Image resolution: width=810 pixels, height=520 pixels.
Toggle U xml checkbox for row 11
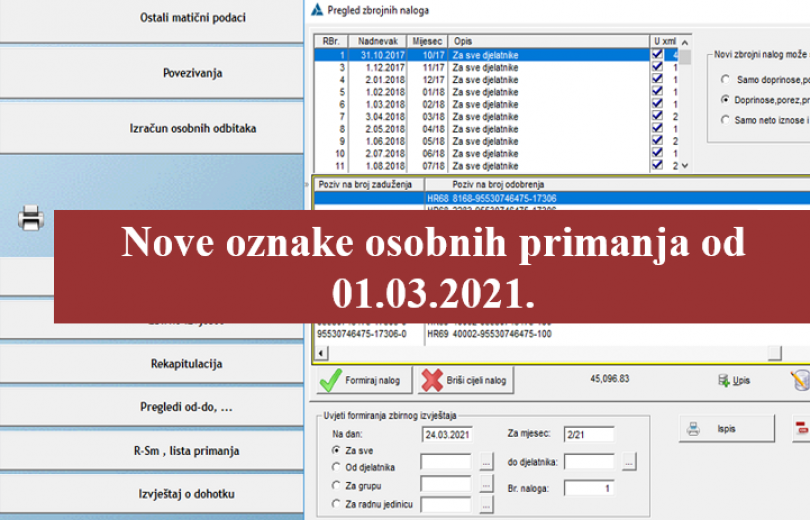coord(657,165)
